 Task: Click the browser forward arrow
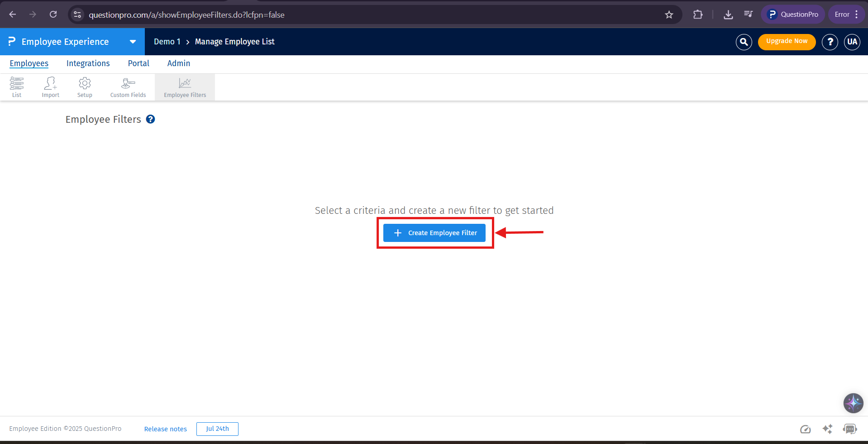point(33,14)
